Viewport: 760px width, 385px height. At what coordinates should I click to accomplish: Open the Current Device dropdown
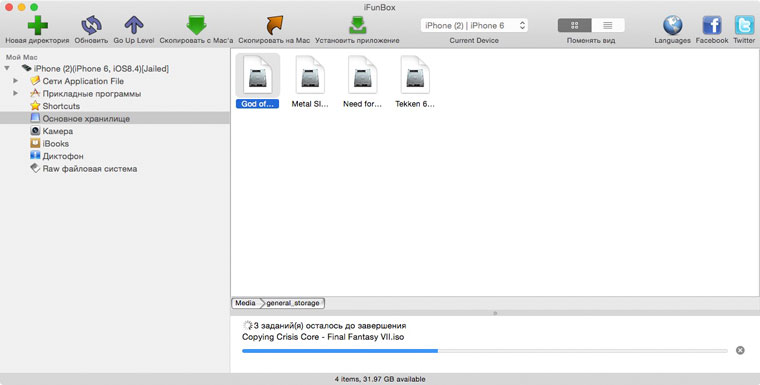coord(474,25)
